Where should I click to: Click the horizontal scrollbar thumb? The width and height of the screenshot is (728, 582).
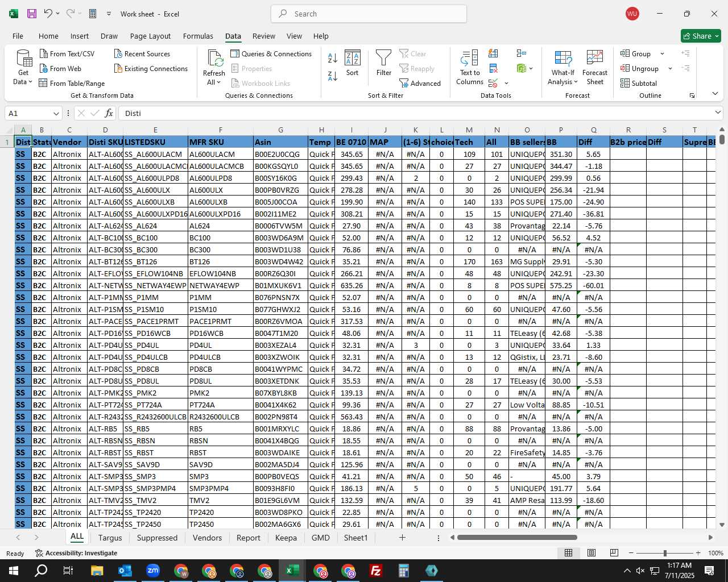517,538
